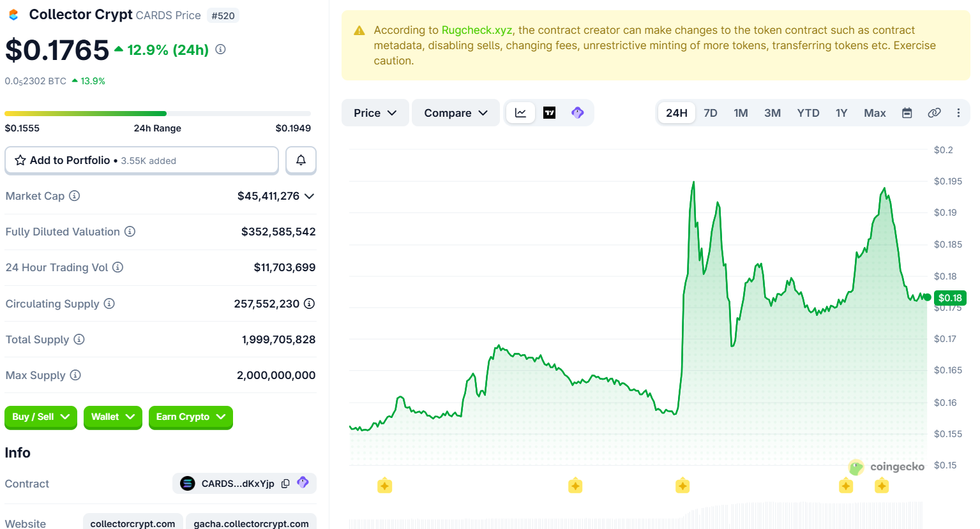Click the warning triangle icon in notice
The image size is (980, 529).
(x=359, y=31)
